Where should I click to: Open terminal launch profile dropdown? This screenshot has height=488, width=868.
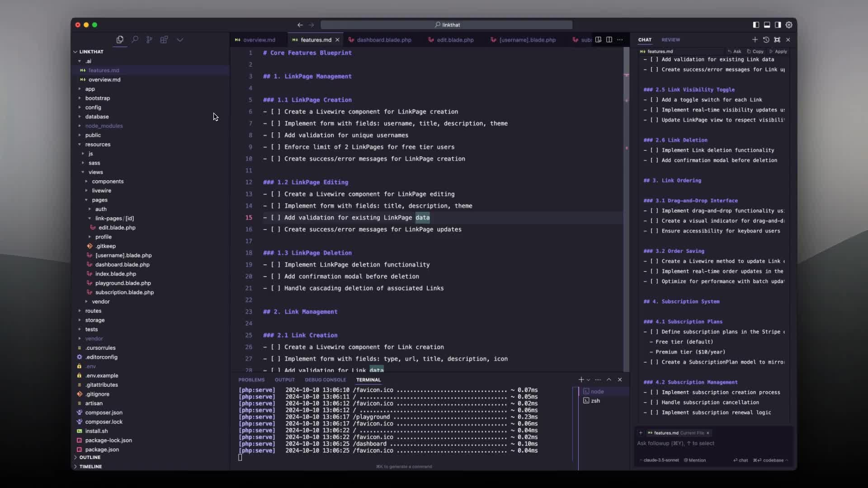click(x=589, y=380)
